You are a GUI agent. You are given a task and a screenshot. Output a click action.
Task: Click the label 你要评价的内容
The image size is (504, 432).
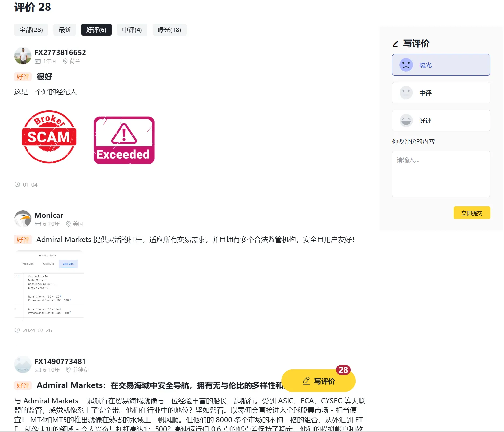[413, 141]
